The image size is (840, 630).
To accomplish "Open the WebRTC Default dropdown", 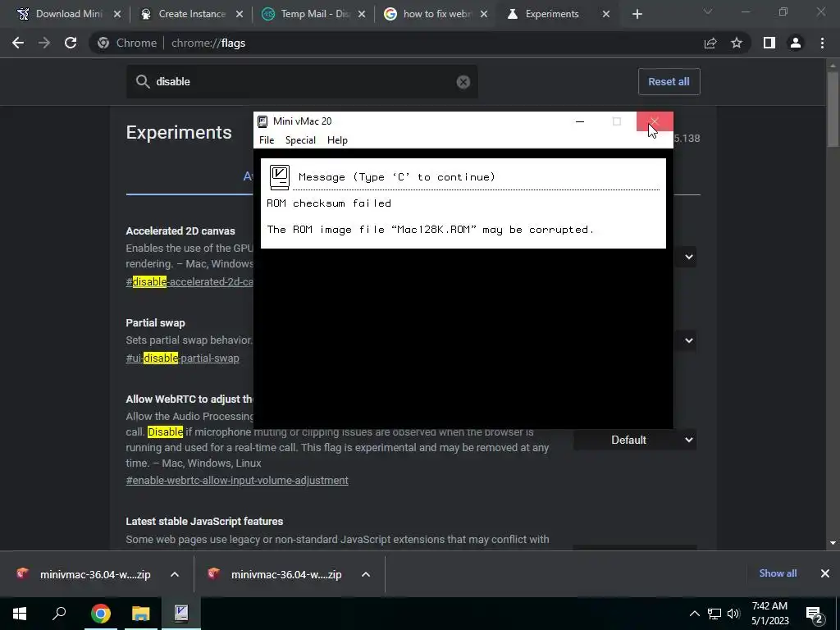I will (x=635, y=440).
